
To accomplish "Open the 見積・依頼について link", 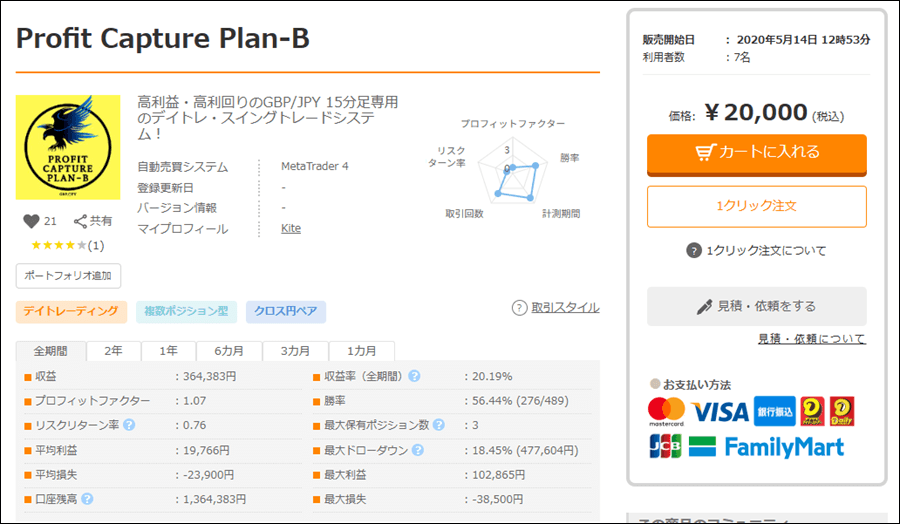I will click(x=811, y=339).
